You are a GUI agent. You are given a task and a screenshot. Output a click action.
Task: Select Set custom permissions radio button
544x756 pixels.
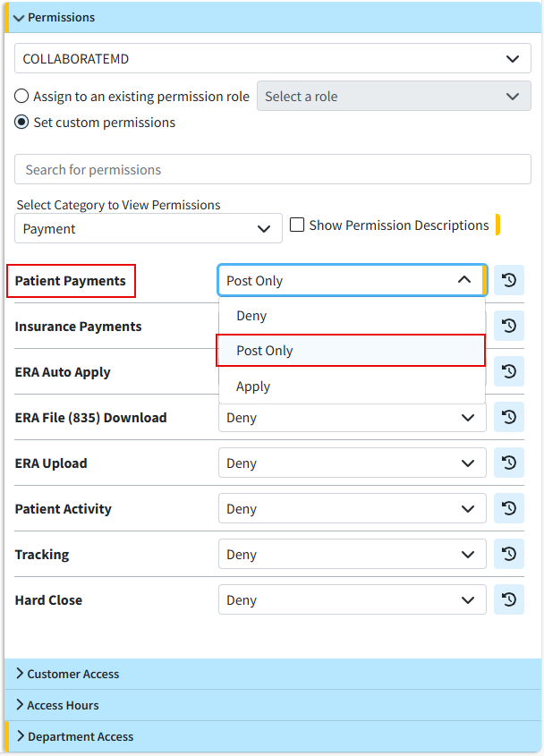[22, 123]
